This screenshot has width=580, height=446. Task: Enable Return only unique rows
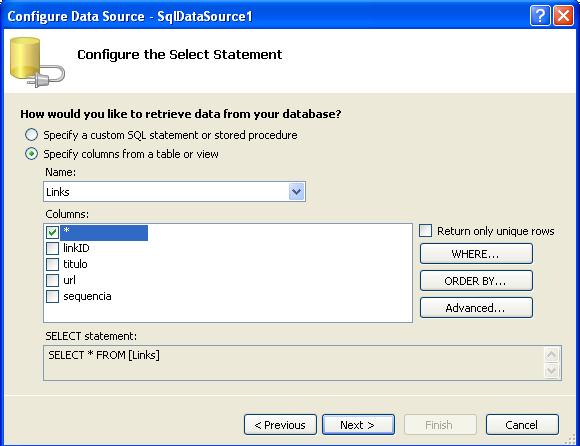coord(425,231)
